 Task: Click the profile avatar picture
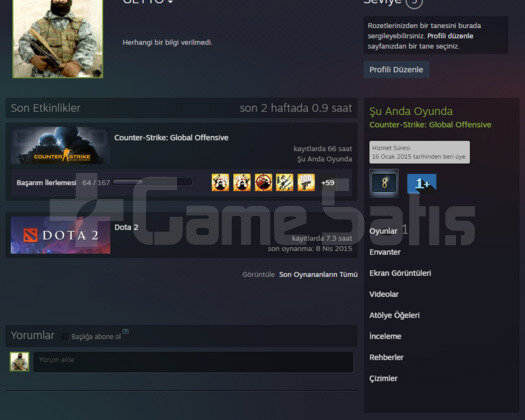58,39
